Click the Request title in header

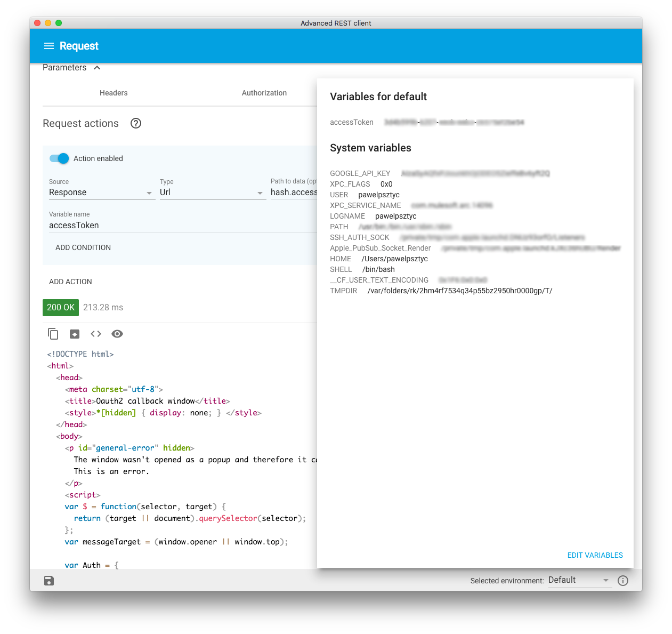79,46
